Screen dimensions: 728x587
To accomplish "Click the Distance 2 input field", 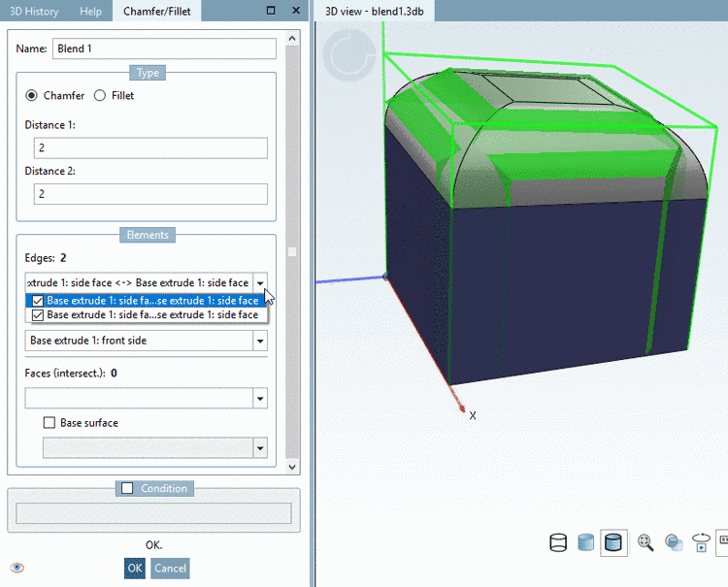I will coord(150,194).
